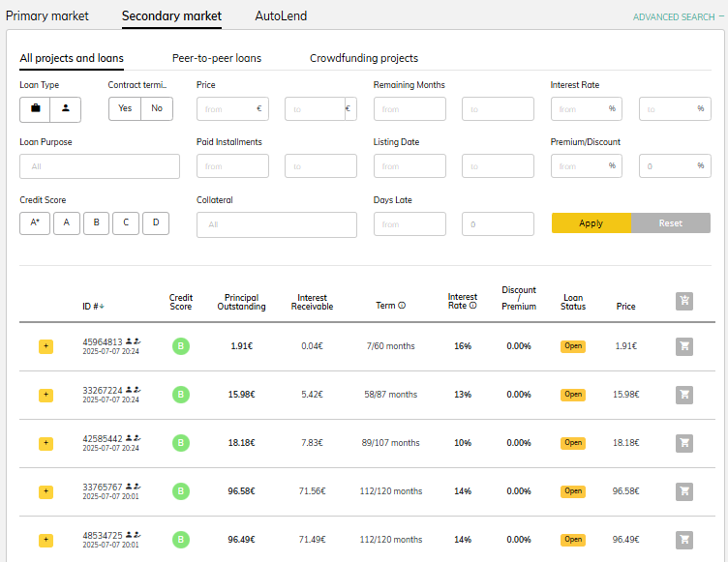
Task: Click the Paid Installments from field
Action: coord(232,166)
